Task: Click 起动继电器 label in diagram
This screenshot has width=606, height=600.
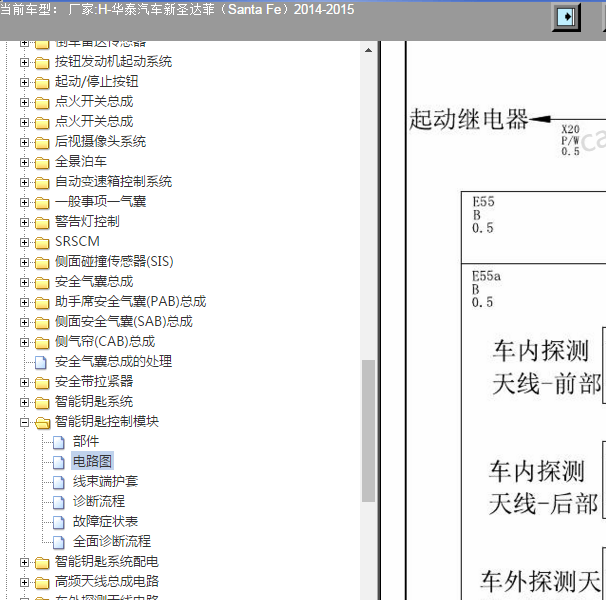Action: click(x=468, y=119)
